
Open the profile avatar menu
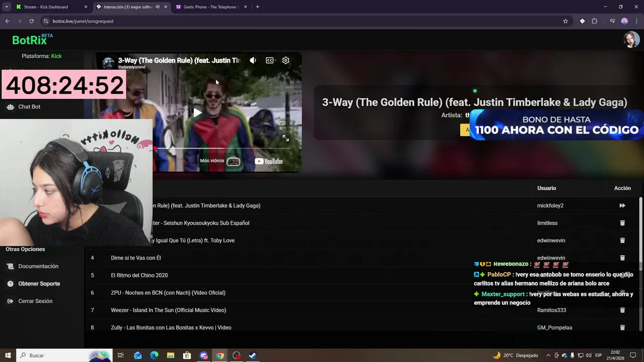coord(631,40)
